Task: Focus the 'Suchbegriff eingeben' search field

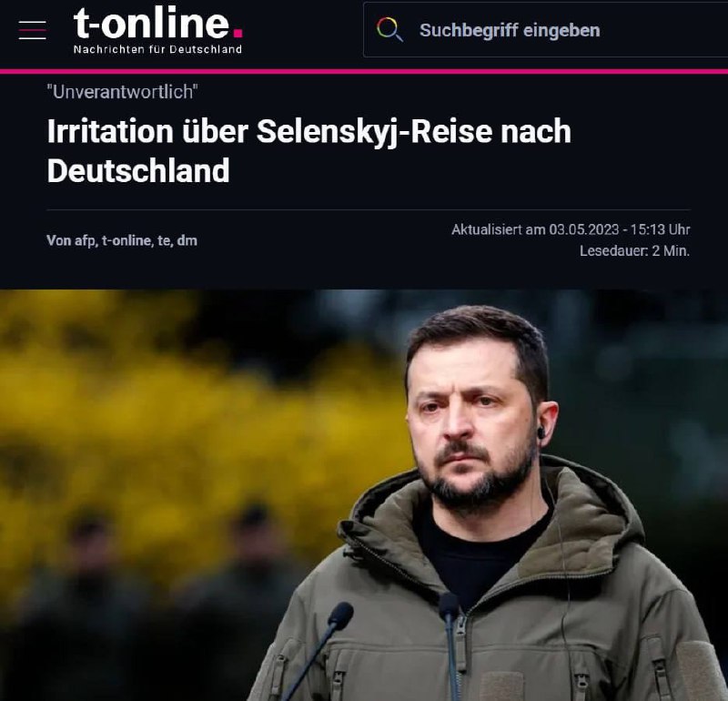Action: (546, 30)
